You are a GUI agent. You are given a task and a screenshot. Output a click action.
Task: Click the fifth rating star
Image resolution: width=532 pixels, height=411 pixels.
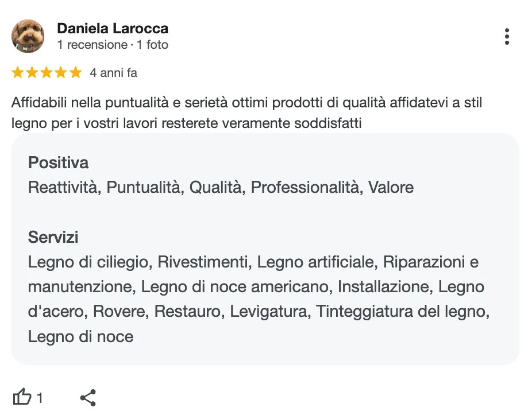pyautogui.click(x=75, y=73)
